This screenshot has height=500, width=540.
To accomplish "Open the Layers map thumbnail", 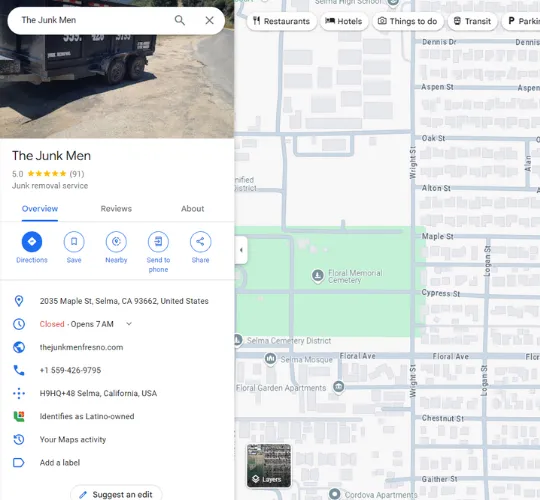I will 269,466.
